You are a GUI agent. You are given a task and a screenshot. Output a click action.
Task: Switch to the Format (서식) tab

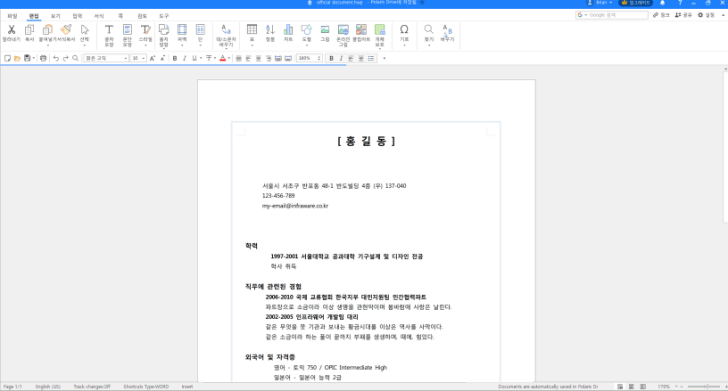pyautogui.click(x=99, y=16)
